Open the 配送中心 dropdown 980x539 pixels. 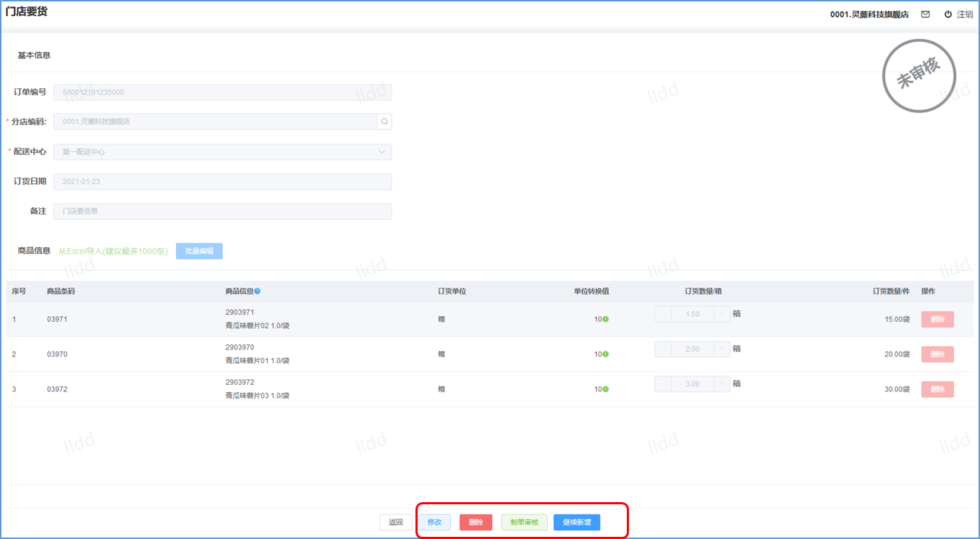tap(223, 152)
